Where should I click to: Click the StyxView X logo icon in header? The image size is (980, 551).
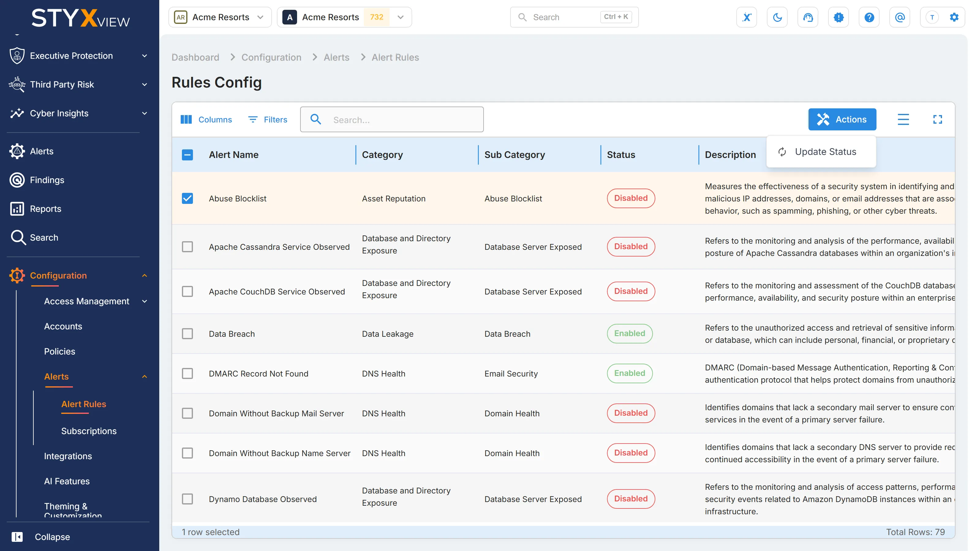(746, 17)
